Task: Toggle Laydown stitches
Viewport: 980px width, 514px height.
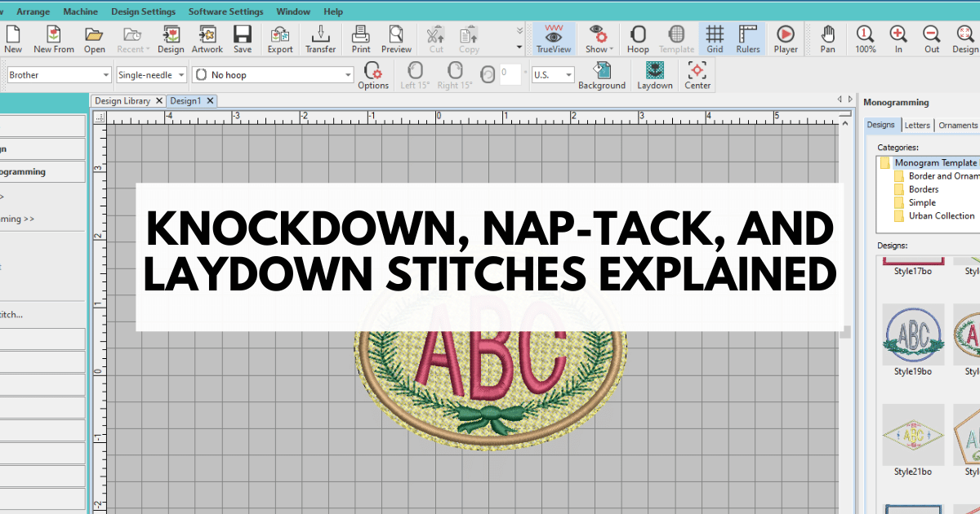Action: (653, 75)
